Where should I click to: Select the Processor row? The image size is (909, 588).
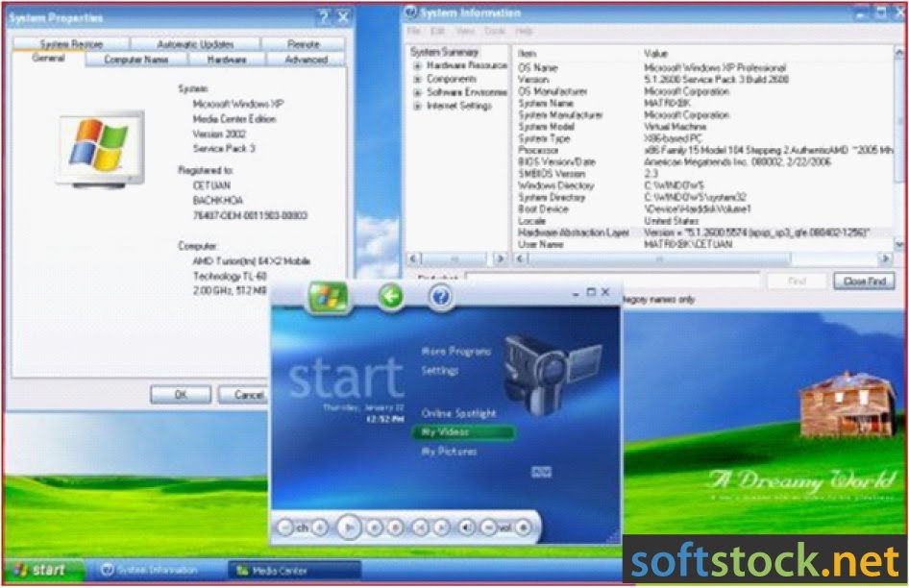(704, 150)
